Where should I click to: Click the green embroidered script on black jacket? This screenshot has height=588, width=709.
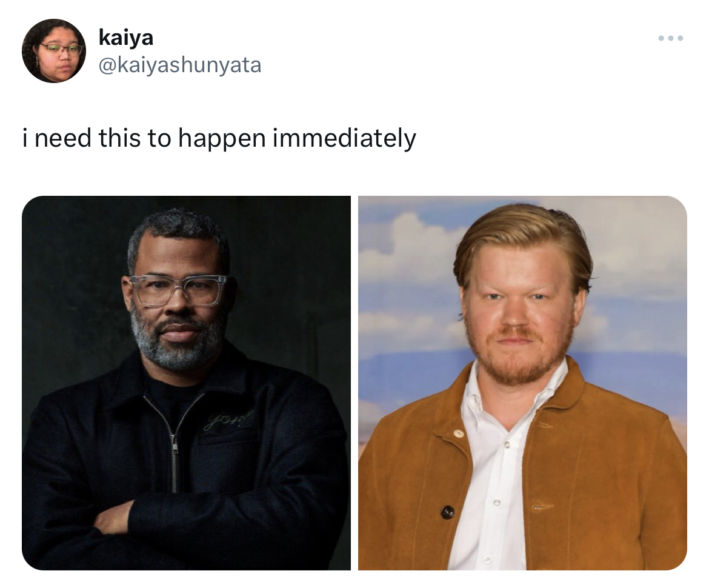(x=228, y=419)
